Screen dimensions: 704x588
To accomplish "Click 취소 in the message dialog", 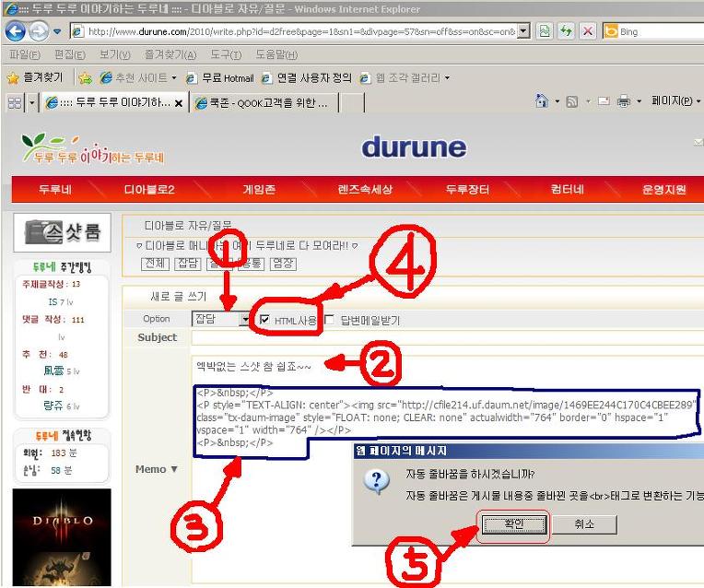I will click(584, 524).
